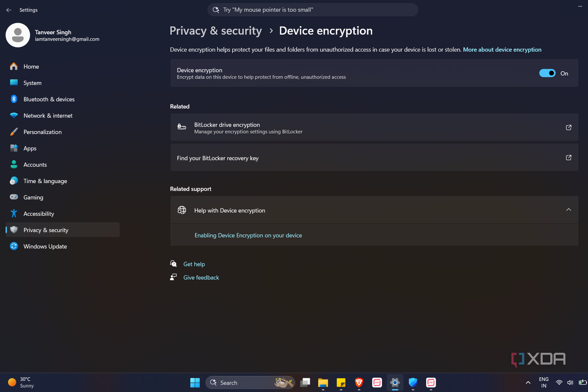Select Accessibility in the sidebar
This screenshot has width=588, height=392.
(x=63, y=214)
